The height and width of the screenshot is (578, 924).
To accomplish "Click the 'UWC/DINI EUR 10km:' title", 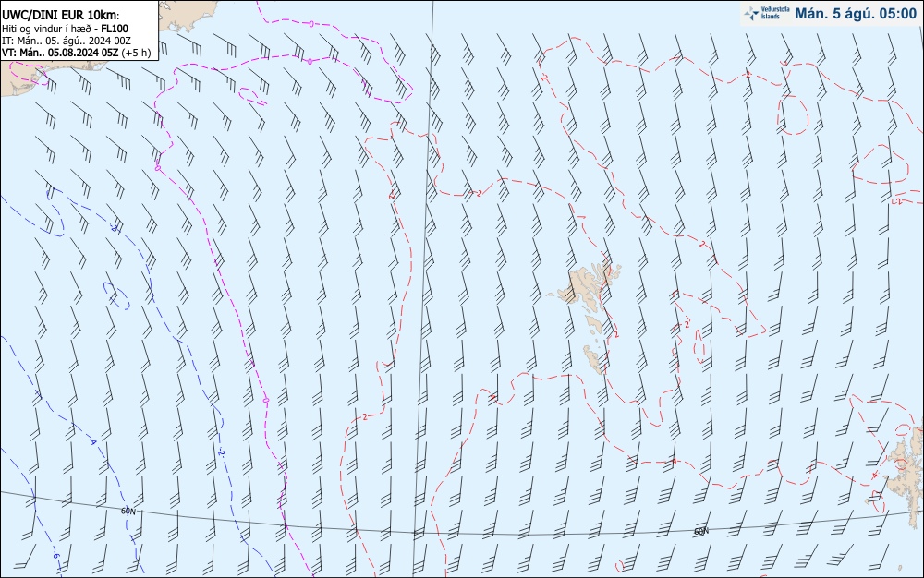I will (60, 16).
